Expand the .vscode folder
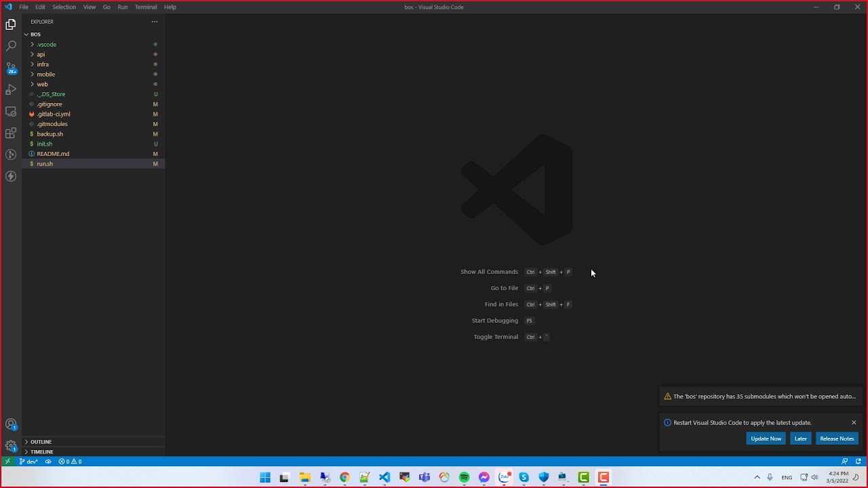This screenshot has height=488, width=868. pos(94,45)
